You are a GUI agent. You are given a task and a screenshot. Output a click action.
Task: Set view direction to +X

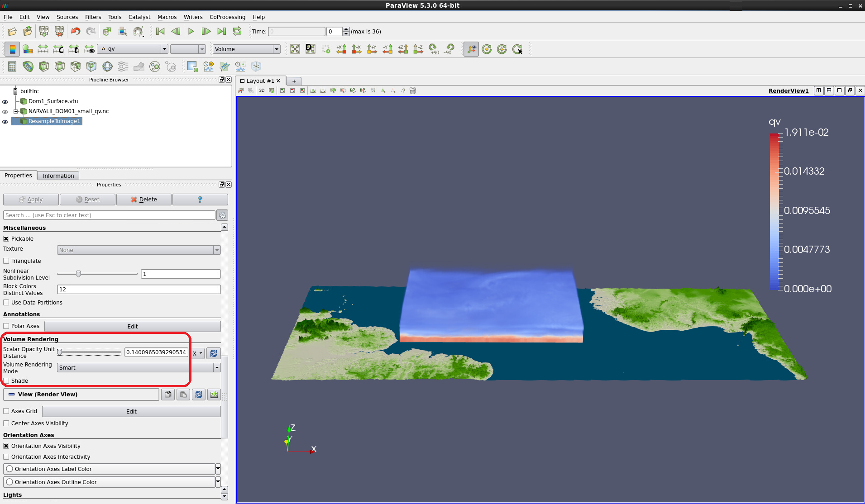click(x=342, y=49)
